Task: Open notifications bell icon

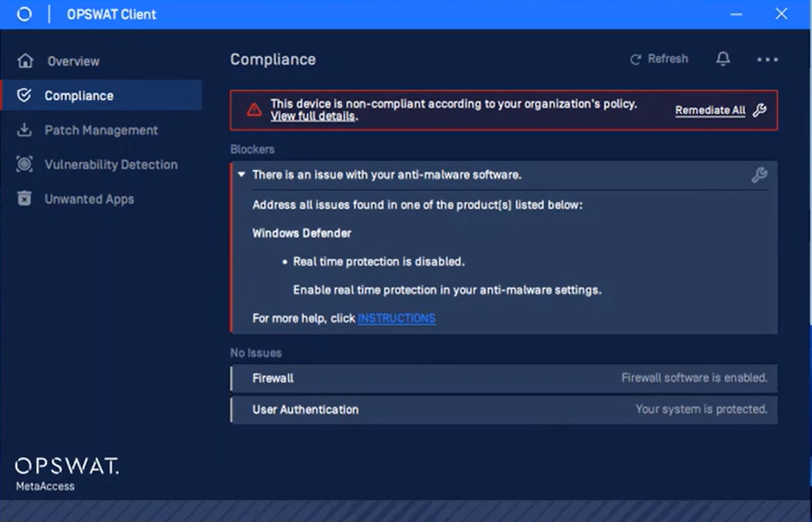Action: click(723, 59)
